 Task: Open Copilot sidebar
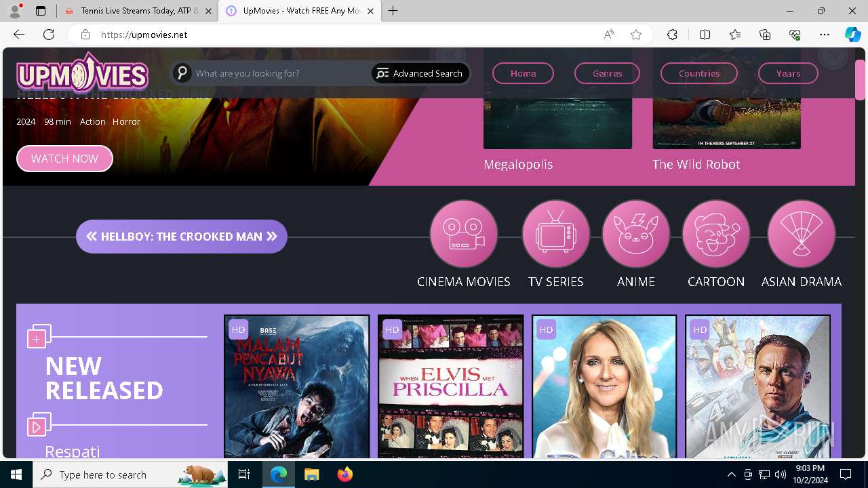click(852, 35)
